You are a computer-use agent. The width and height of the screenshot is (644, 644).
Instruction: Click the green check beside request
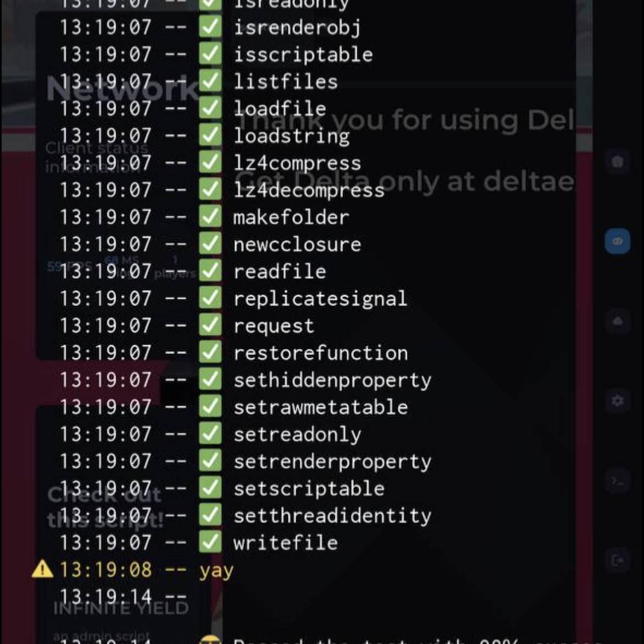point(210,325)
